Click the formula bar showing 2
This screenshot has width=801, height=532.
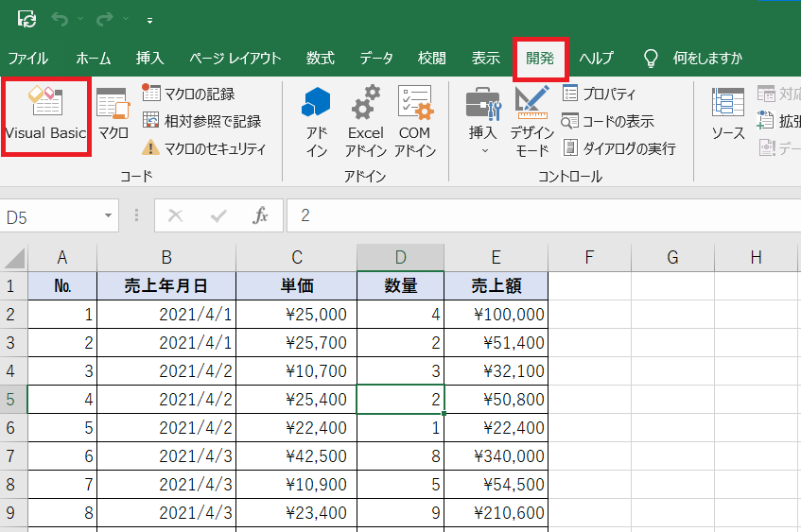544,215
